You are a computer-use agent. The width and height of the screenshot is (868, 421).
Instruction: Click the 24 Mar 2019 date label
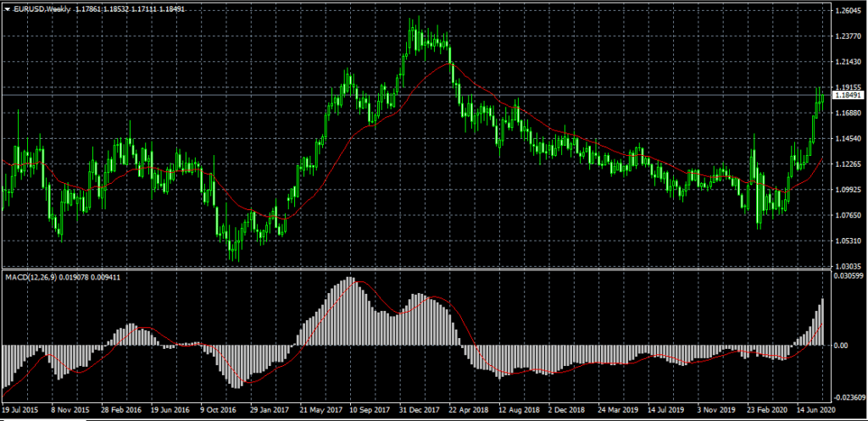623,407
